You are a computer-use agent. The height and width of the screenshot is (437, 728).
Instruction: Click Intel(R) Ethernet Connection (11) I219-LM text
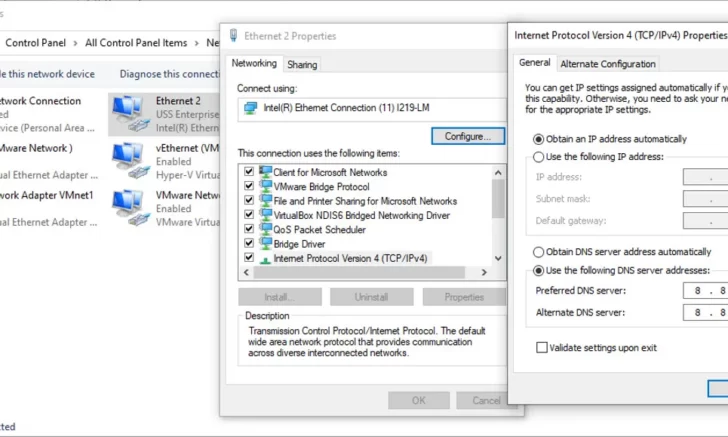[x=346, y=108]
